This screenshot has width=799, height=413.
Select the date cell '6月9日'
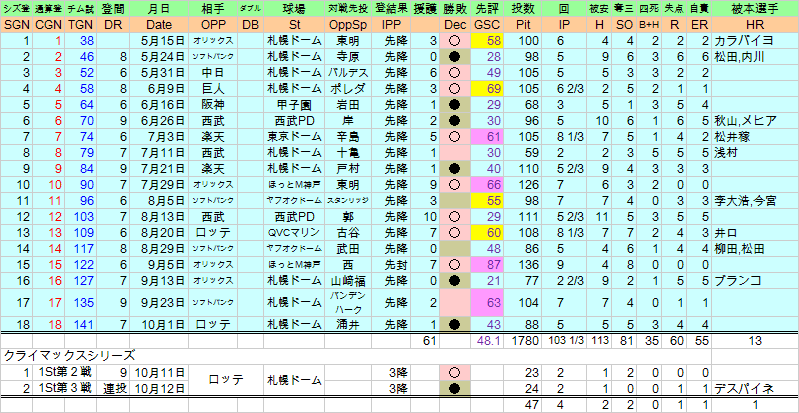[158, 89]
